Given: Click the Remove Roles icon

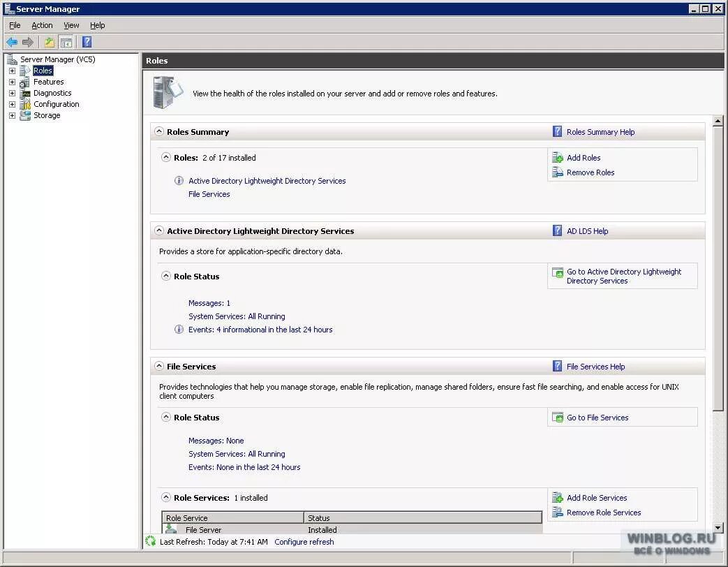Looking at the screenshot, I should tap(558, 172).
